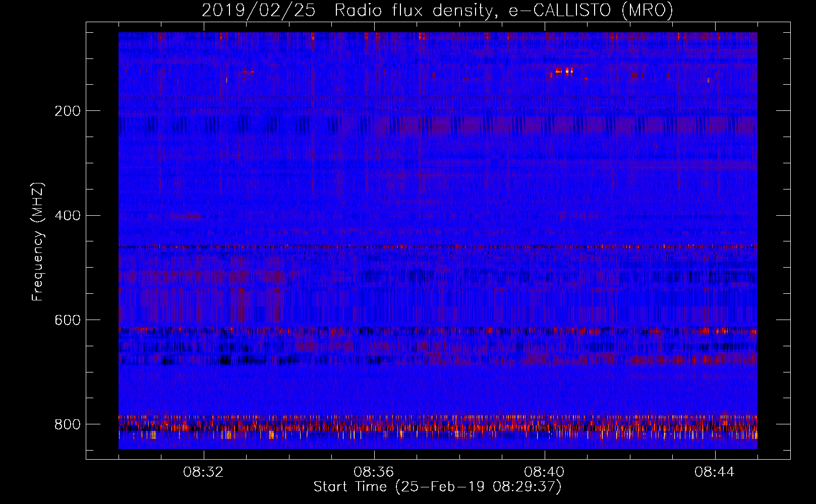Click the 600 frequency tick label
The height and width of the screenshot is (504, 816).
[x=68, y=320]
